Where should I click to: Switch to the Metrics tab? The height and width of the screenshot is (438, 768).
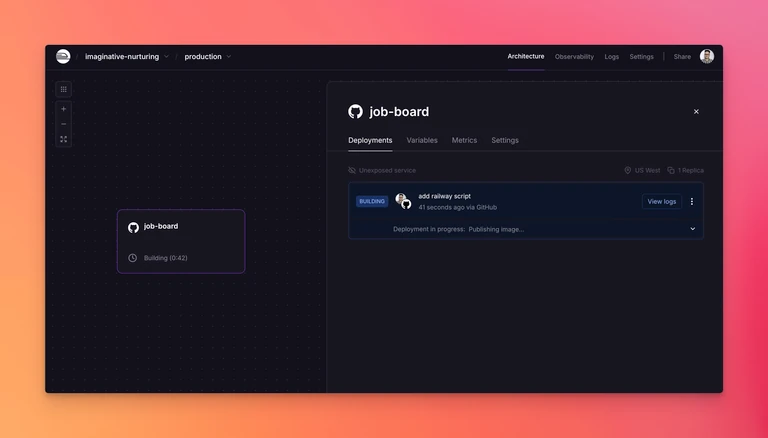[x=464, y=140]
